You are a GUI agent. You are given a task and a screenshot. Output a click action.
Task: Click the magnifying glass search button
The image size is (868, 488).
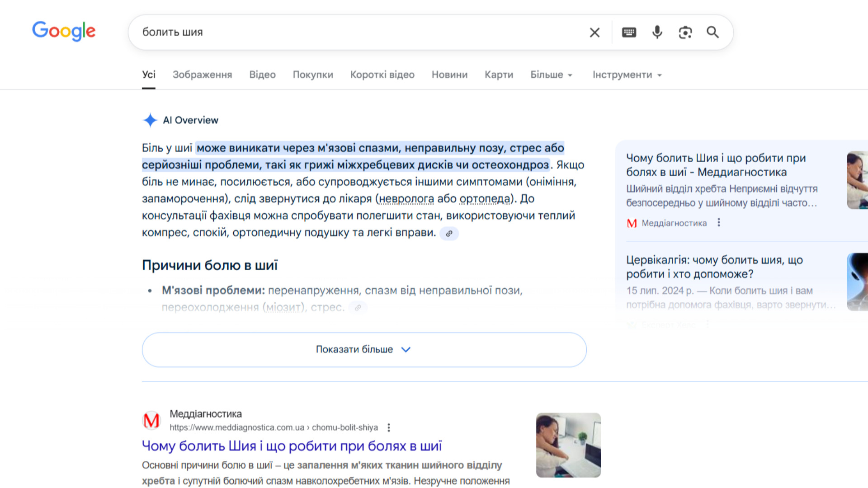(x=713, y=32)
